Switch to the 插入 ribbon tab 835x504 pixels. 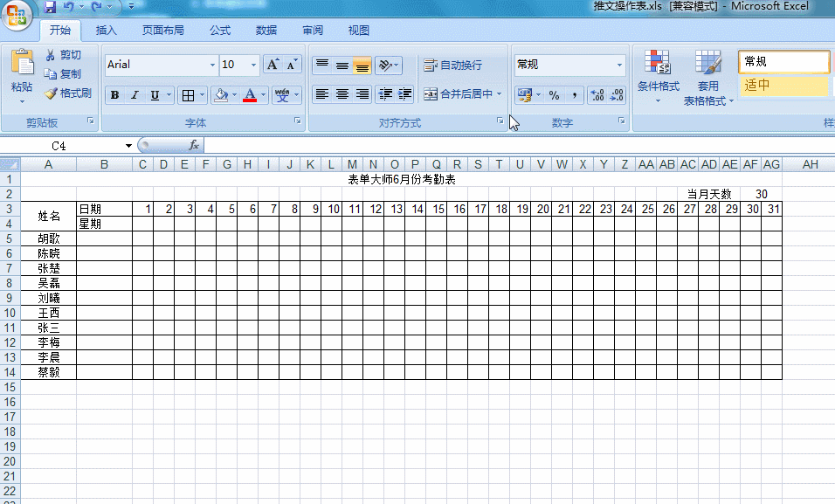click(106, 31)
